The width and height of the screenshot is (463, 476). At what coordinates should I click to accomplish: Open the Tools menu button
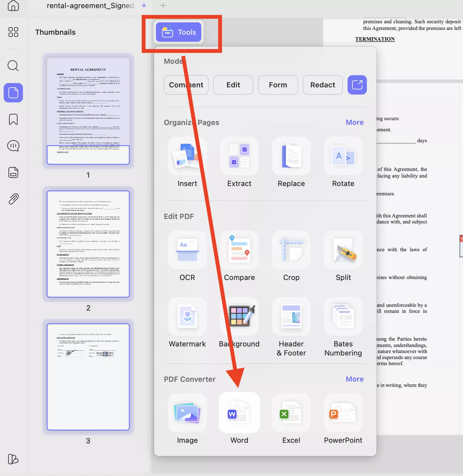pos(179,32)
